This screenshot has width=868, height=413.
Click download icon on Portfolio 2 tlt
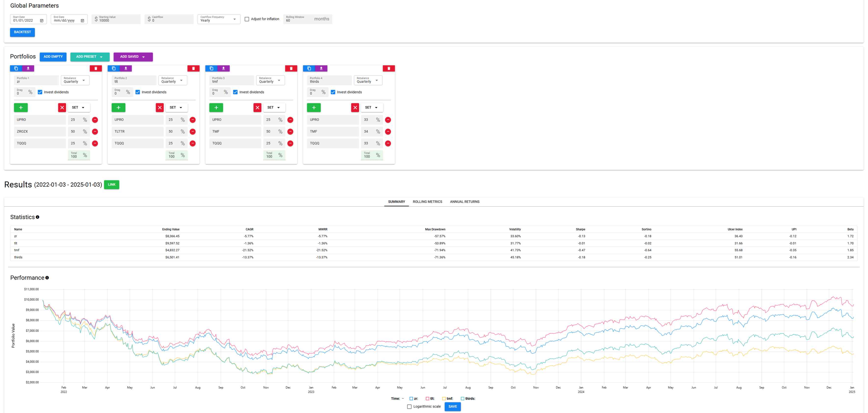click(126, 69)
